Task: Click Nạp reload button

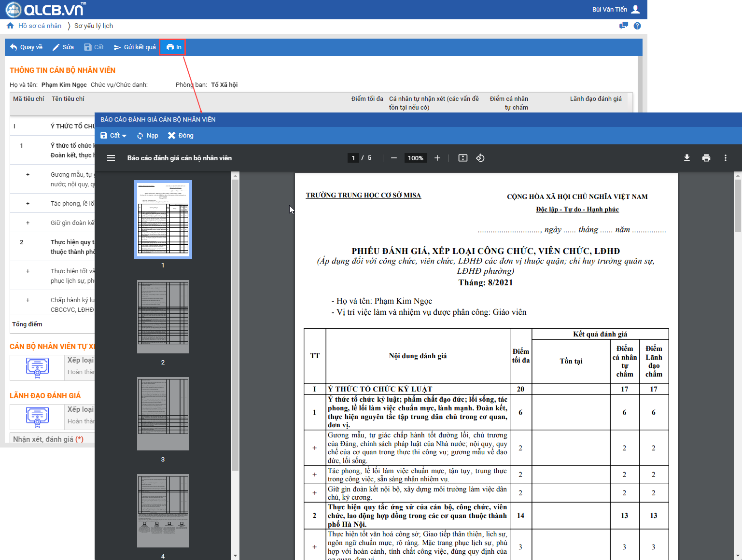Action: (147, 136)
